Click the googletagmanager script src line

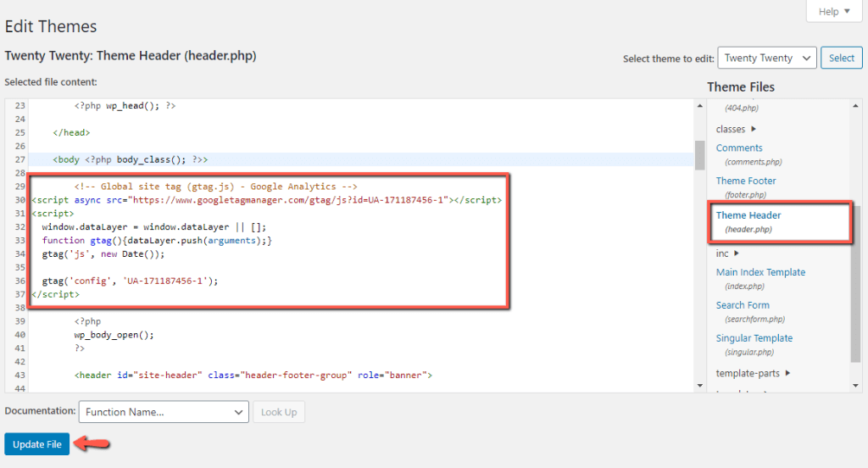point(267,200)
